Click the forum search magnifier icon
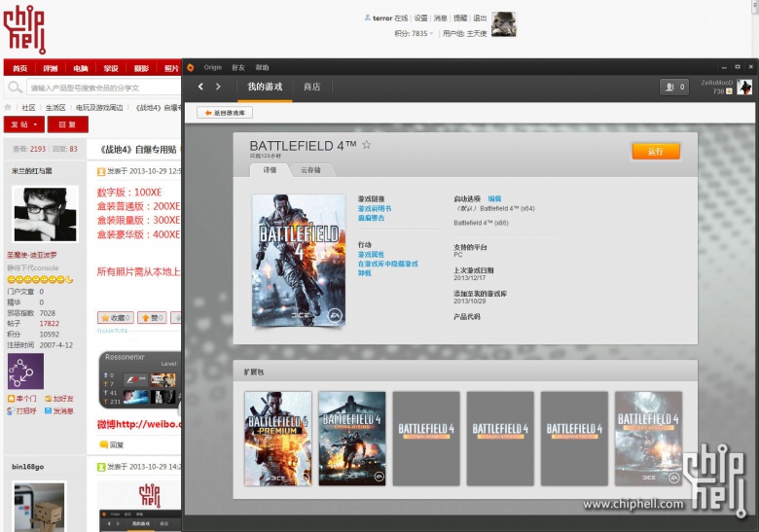 click(15, 88)
